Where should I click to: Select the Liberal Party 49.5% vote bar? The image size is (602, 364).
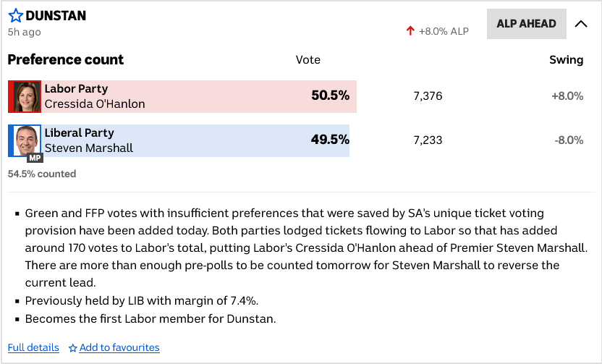click(x=195, y=140)
